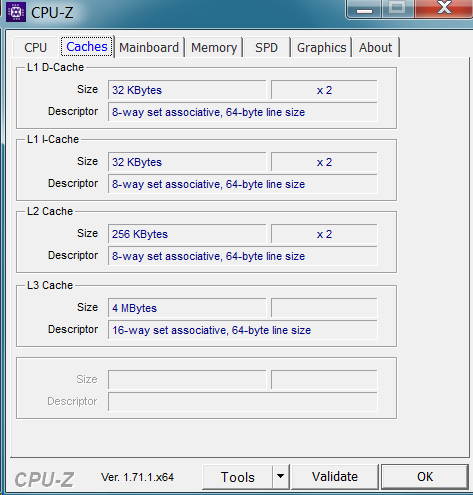Minimize the CPU-Z window
473x495 pixels.
pyautogui.click(x=364, y=9)
